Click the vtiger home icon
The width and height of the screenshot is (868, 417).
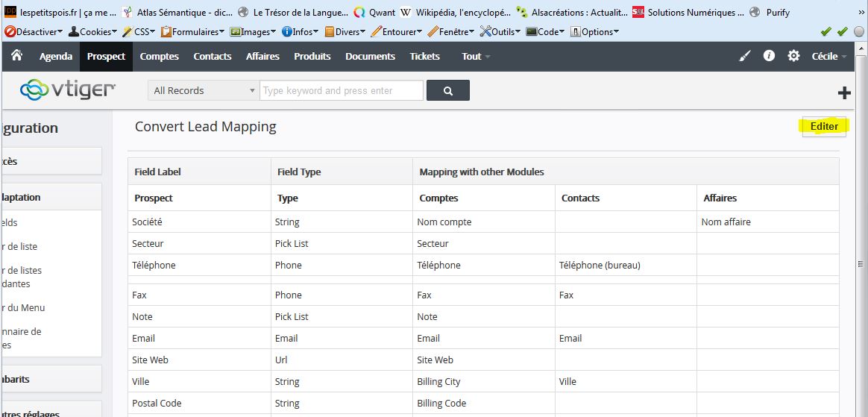pos(16,56)
